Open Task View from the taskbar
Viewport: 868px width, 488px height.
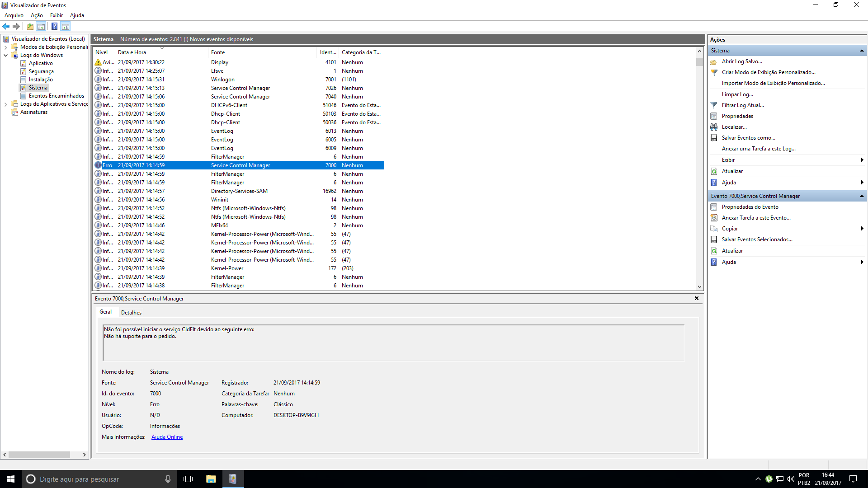(188, 479)
